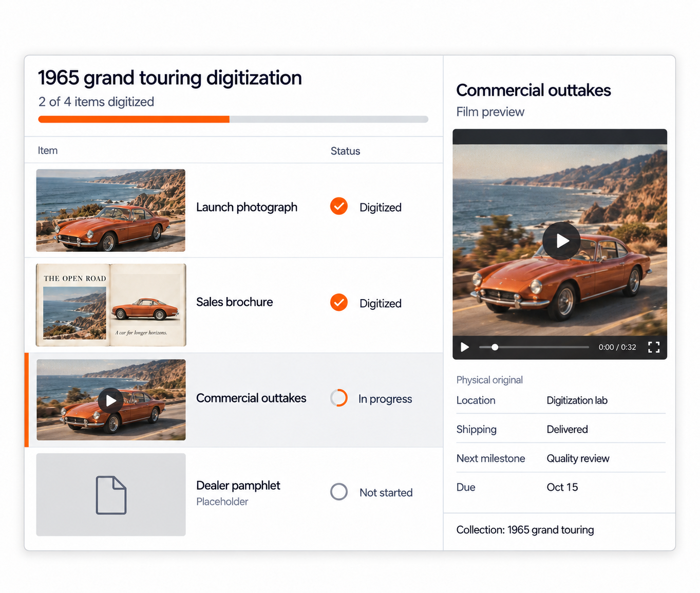Click the digitization progress bar
The image size is (700, 593).
coord(233,119)
